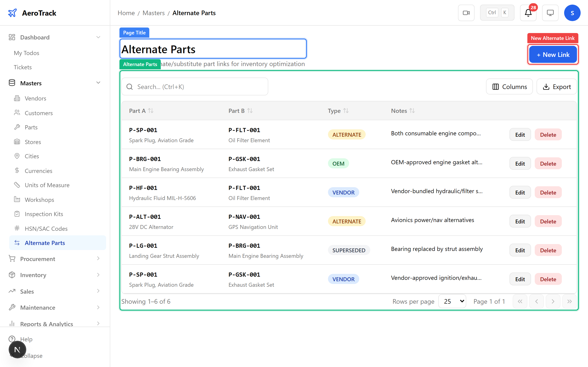The image size is (588, 367).
Task: Navigate to Inspection Kits
Action: click(44, 214)
